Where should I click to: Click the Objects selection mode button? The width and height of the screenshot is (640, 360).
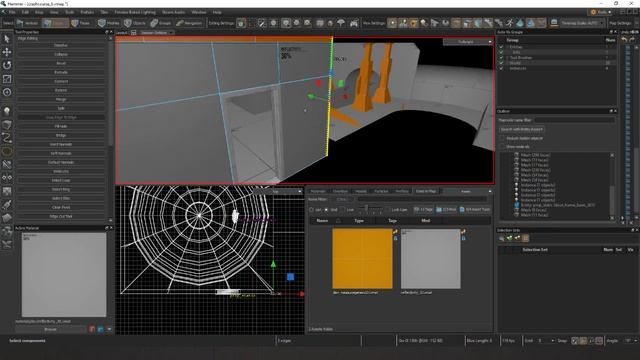[x=135, y=23]
